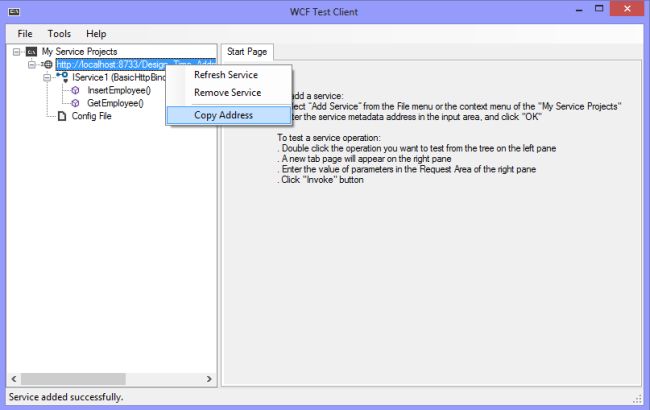Select the My Service Projects tree label
Screen dimensions: 650x410
80,52
